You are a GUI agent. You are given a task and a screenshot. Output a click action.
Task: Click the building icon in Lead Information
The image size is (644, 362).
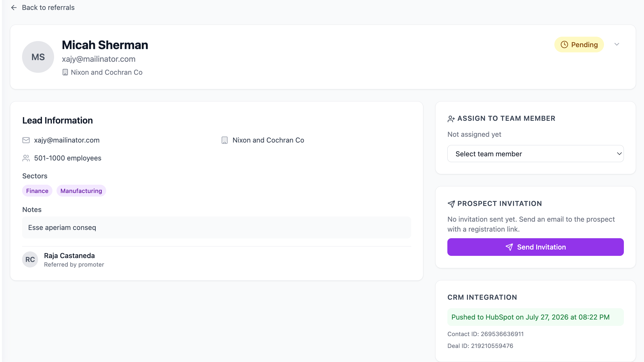pos(225,140)
